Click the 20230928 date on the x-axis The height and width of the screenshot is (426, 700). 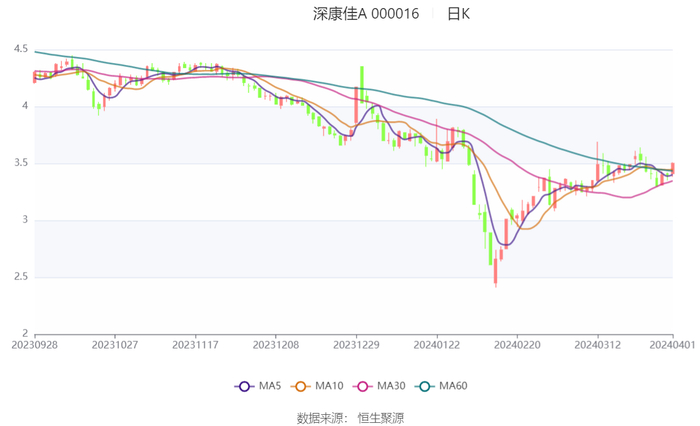(35, 344)
